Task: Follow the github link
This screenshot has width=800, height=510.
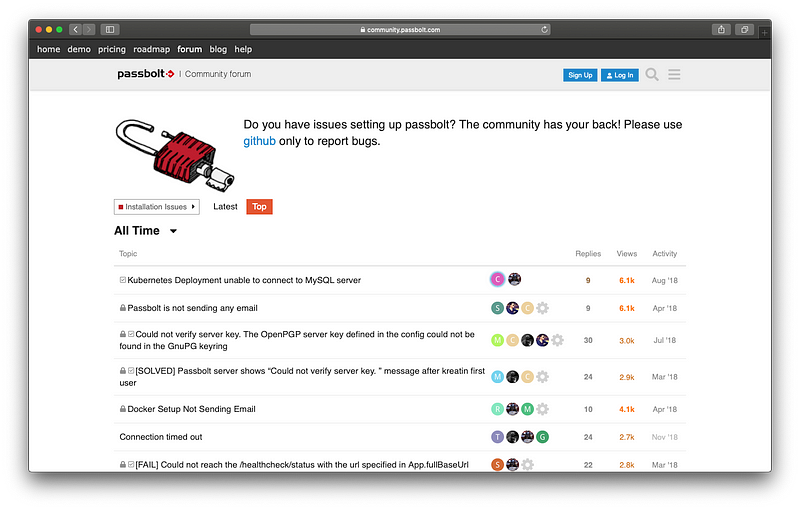Action: (x=259, y=141)
